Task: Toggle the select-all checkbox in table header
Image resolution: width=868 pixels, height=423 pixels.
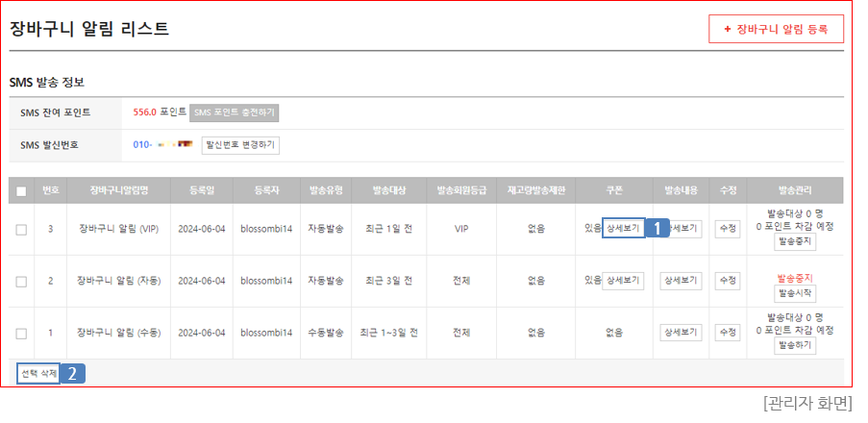Action: point(21,190)
